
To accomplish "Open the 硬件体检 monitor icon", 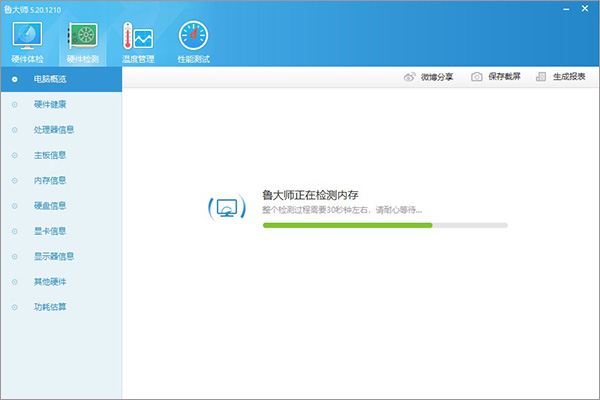I will [27, 35].
